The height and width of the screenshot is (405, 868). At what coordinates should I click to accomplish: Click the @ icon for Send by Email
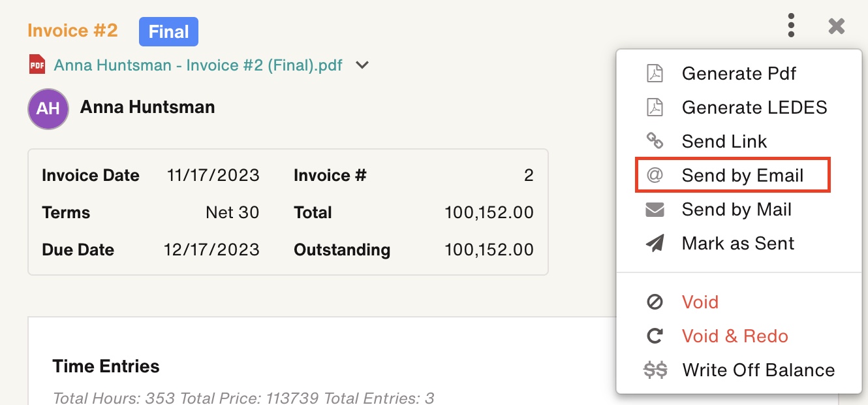click(655, 175)
